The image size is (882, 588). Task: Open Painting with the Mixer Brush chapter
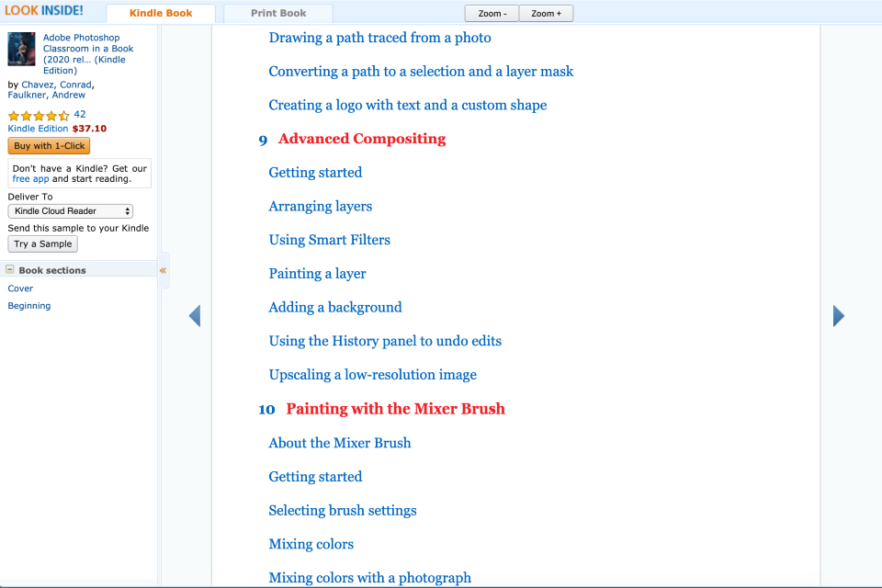point(395,409)
